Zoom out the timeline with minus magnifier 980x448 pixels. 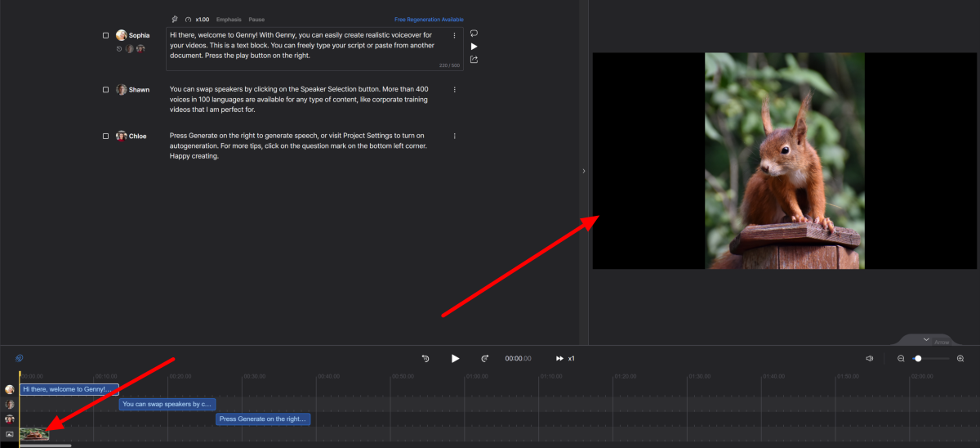pyautogui.click(x=901, y=358)
